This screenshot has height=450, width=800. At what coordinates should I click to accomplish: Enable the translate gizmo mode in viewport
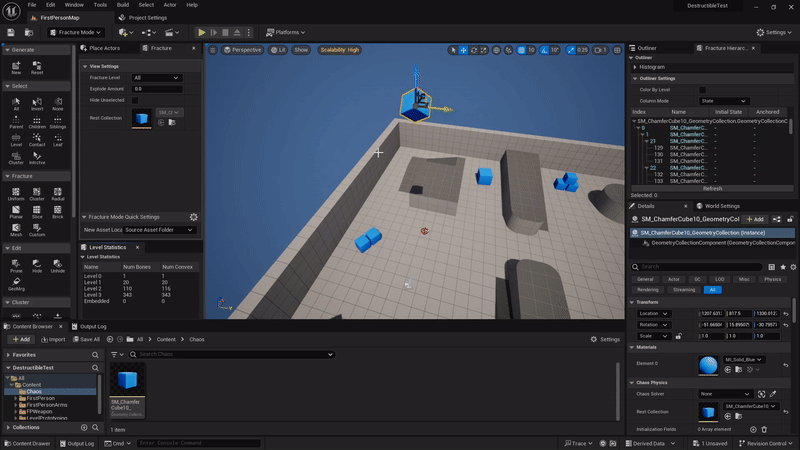tap(463, 50)
